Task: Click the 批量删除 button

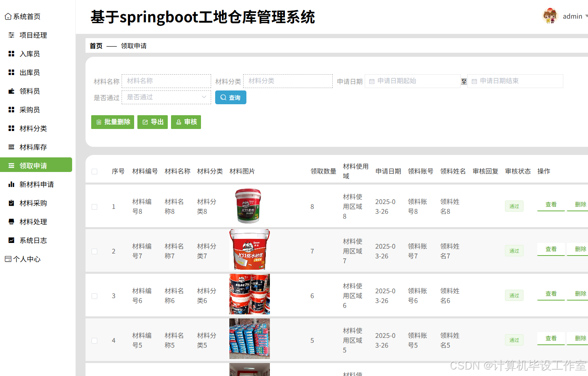Action: tap(113, 122)
